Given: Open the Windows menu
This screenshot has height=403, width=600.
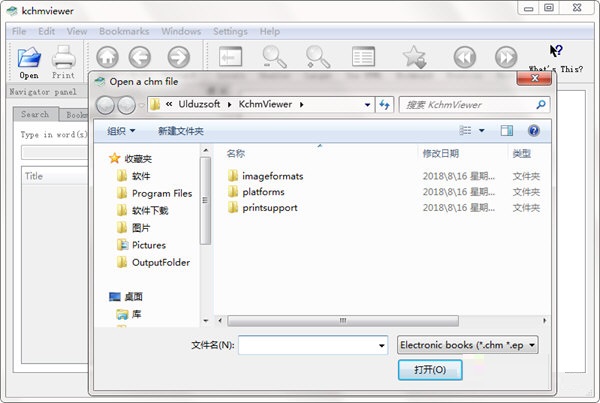Looking at the screenshot, I should pyautogui.click(x=181, y=31).
